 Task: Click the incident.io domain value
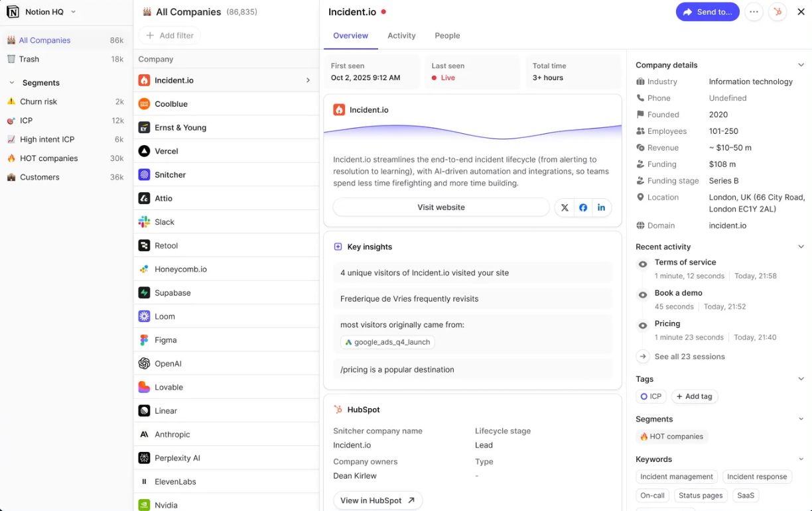pyautogui.click(x=727, y=225)
